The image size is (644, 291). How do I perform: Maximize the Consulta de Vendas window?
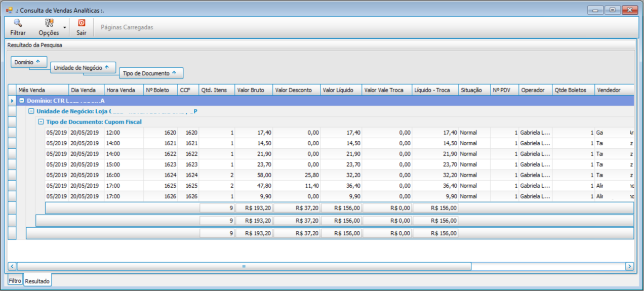612,10
